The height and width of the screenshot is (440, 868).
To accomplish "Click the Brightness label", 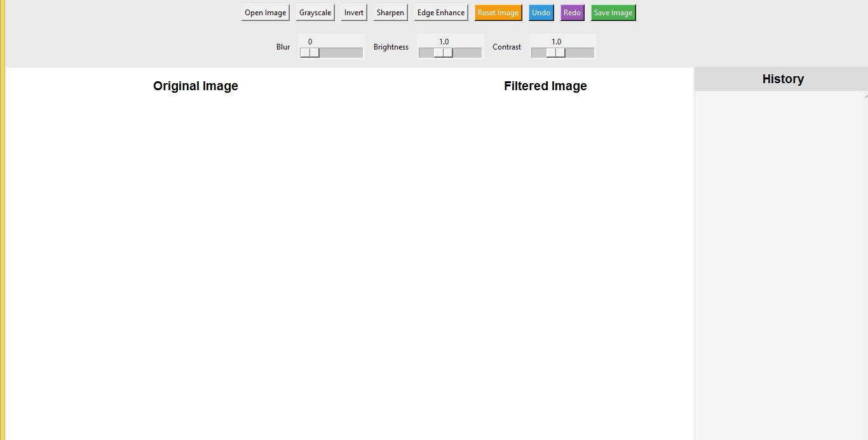I will pos(391,47).
